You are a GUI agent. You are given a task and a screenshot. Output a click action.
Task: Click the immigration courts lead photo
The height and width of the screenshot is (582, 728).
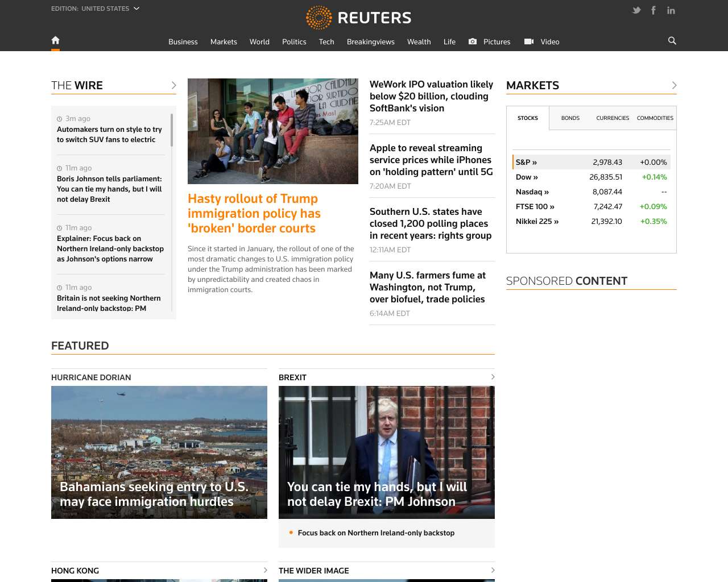coord(273,131)
